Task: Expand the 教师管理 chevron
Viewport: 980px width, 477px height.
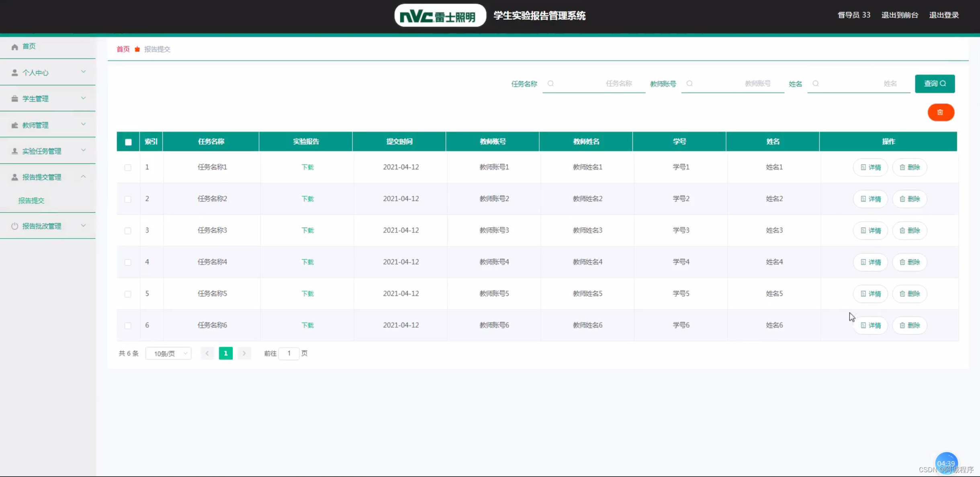Action: [83, 124]
